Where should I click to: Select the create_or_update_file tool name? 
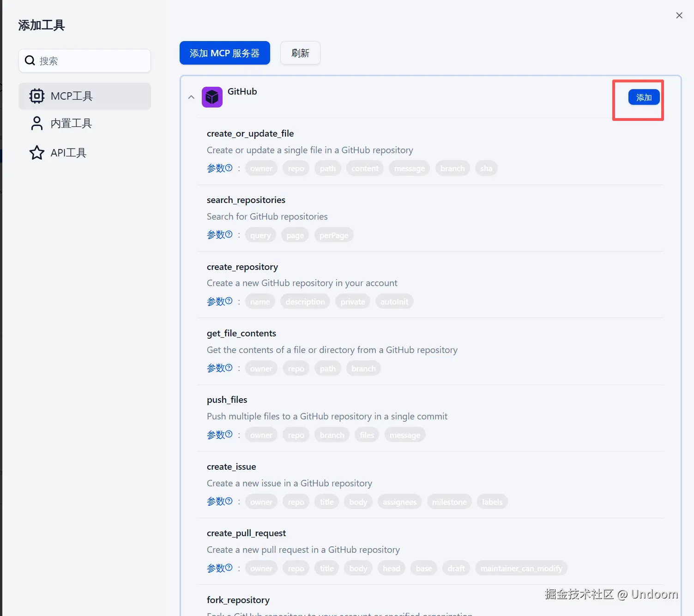250,133
